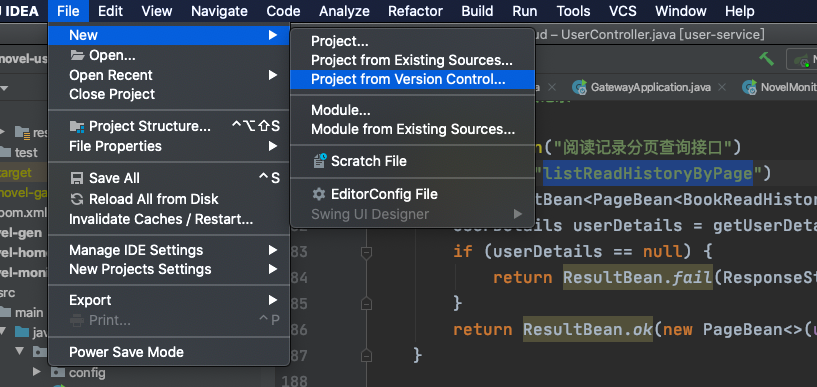Close the GatewayApplication.java tab
This screenshot has width=817, height=387.
pyautogui.click(x=722, y=88)
